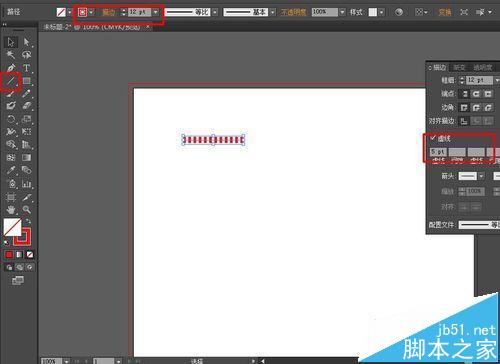Choose Draw Behind mode
Screen dimensions: 500x364
pos(19,267)
